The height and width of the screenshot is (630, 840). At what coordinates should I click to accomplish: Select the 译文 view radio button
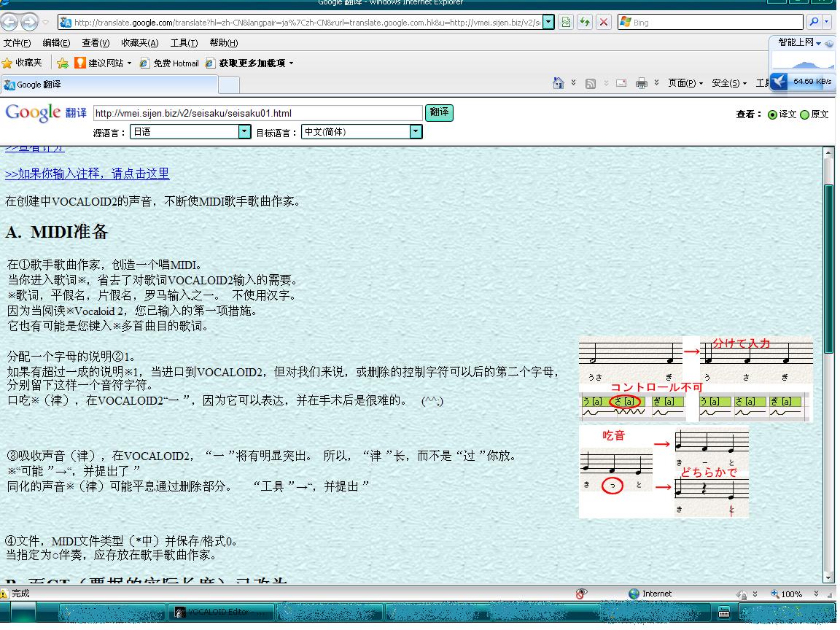pyautogui.click(x=772, y=114)
